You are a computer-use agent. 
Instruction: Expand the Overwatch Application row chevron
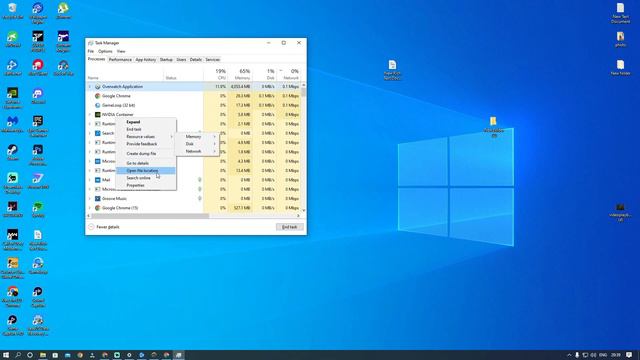(90, 87)
